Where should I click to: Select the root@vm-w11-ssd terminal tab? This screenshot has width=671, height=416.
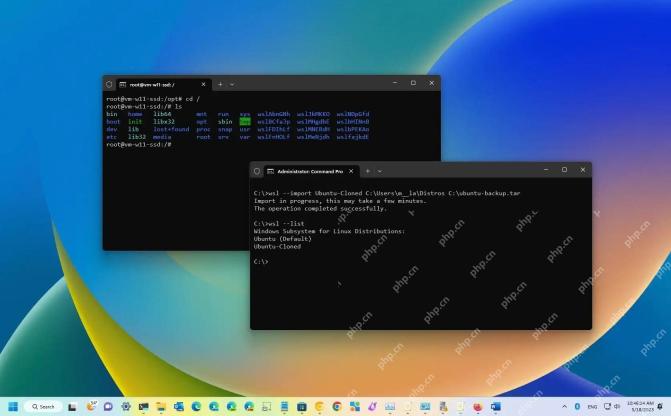tap(162, 84)
